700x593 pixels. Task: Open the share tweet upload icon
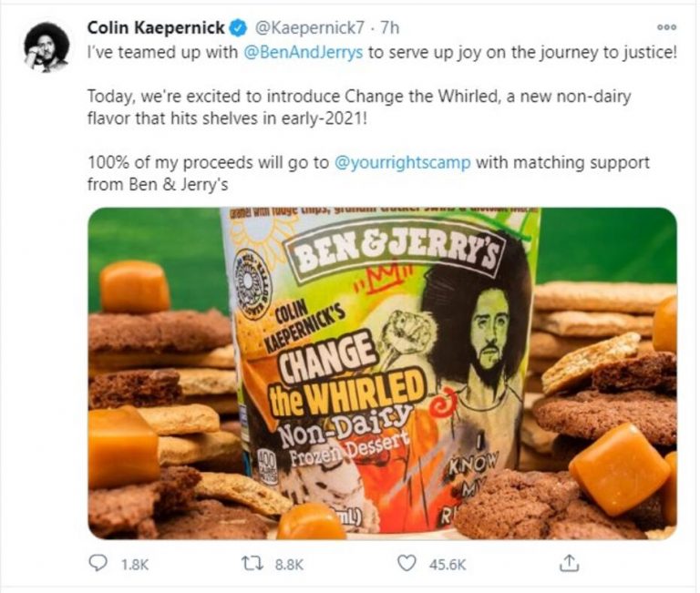click(571, 565)
